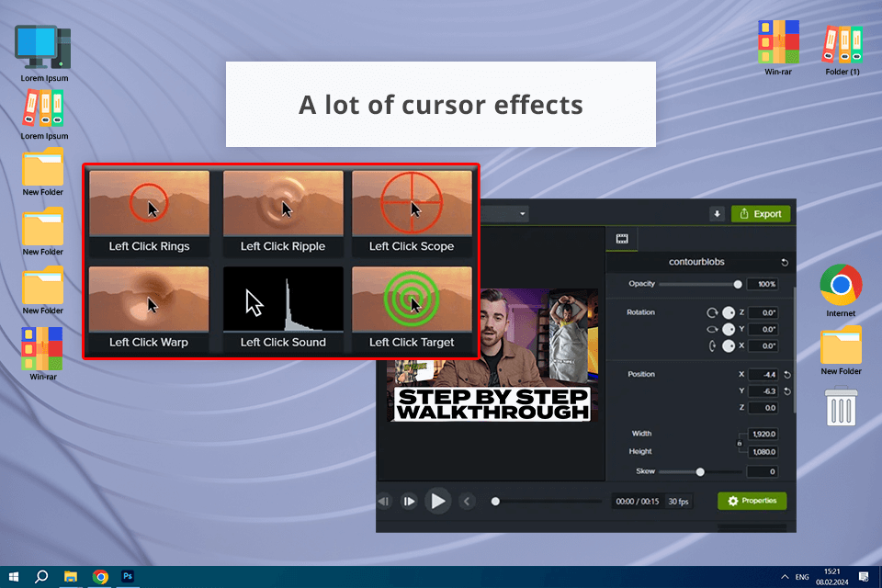Click the next frame step button

409,502
